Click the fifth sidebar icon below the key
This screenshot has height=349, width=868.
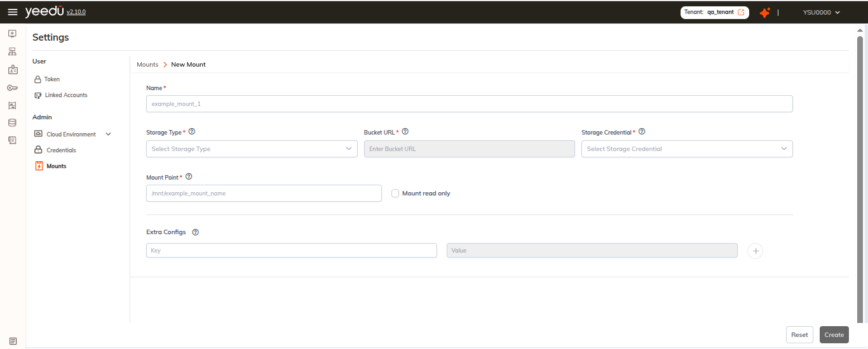point(12,105)
